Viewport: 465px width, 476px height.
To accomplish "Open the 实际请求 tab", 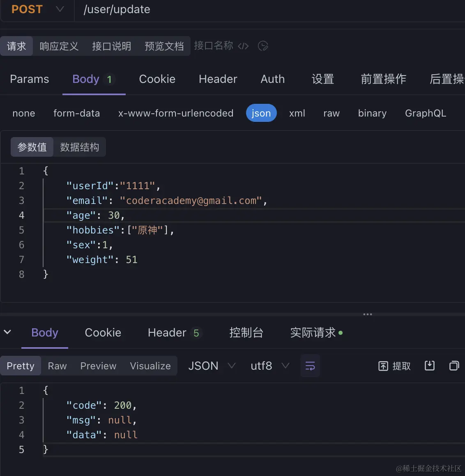I will (316, 333).
